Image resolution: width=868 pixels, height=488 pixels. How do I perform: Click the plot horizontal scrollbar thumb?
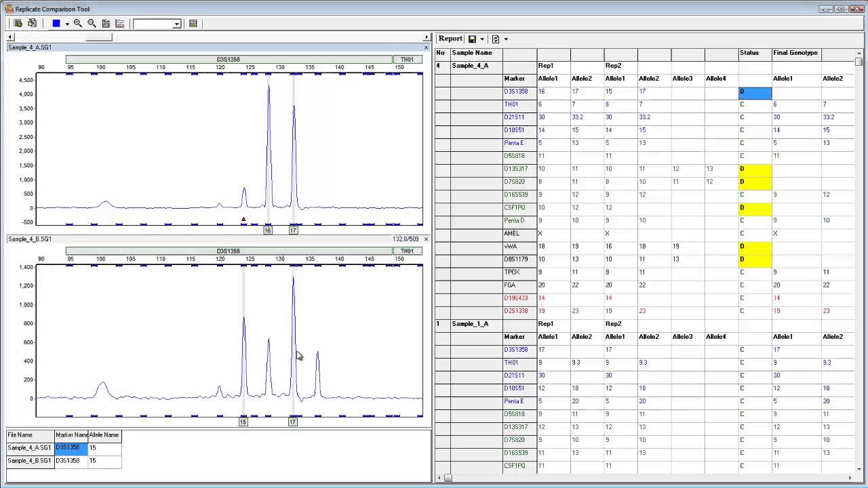[98, 37]
